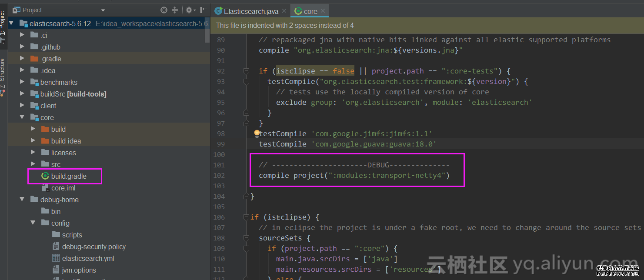Screen dimensions: 644x280
Task: Expand the buildSrc folder
Action: pyautogui.click(x=22, y=94)
